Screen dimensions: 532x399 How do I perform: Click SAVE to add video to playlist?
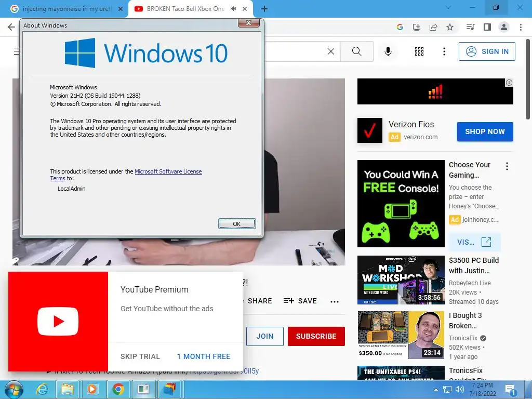point(300,301)
